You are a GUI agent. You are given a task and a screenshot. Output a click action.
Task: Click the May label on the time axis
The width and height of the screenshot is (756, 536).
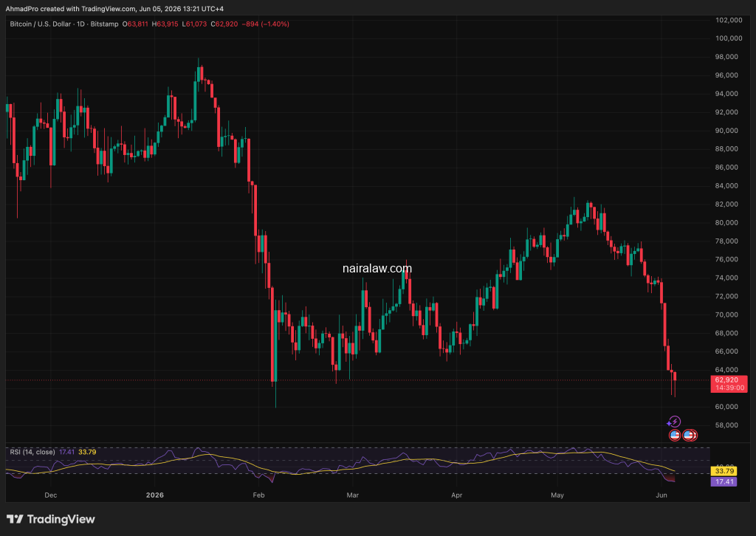(557, 495)
